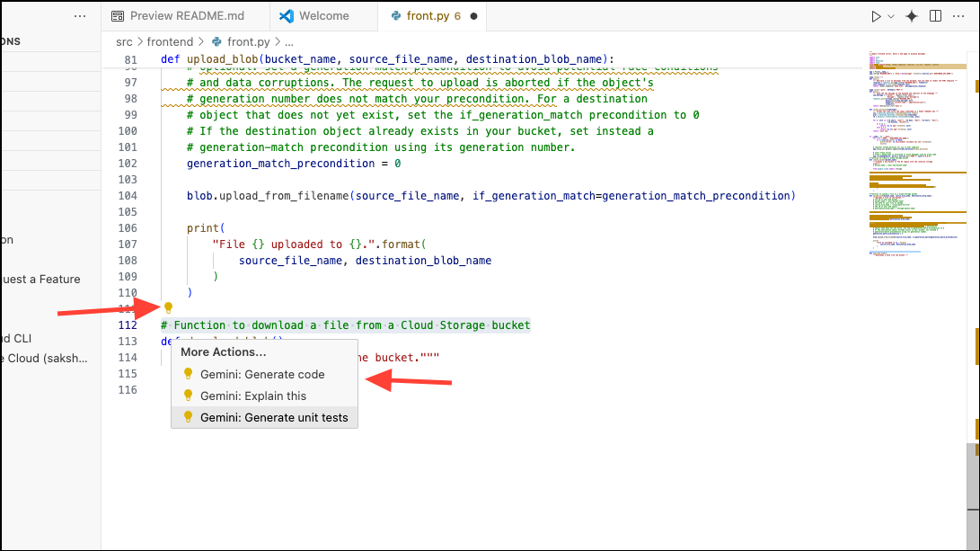Choose Gemini: Generate code
Image resolution: width=980 pixels, height=551 pixels.
tap(264, 375)
